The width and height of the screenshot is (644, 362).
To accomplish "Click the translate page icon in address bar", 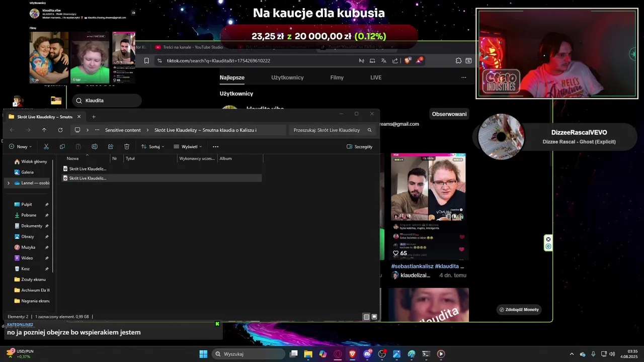I will [383, 61].
